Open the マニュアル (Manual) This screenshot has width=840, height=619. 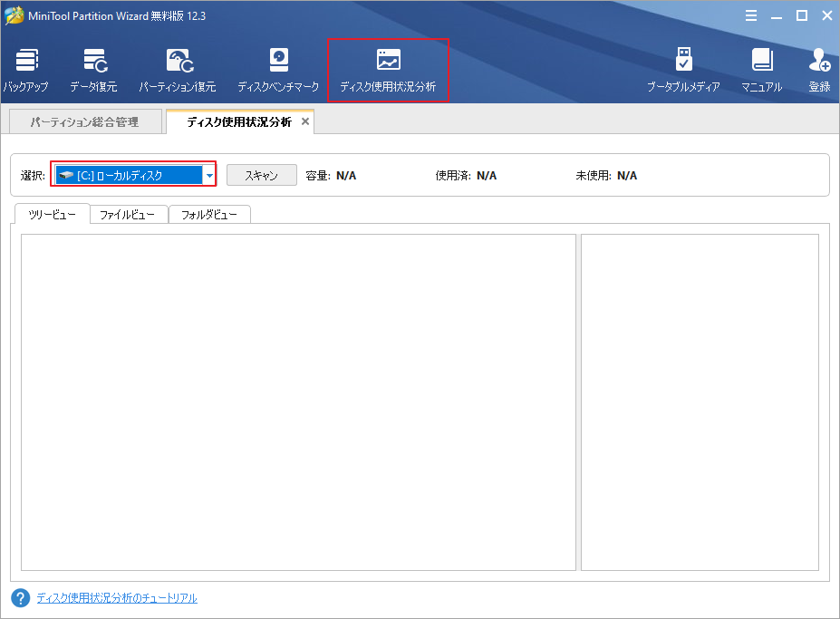point(761,70)
